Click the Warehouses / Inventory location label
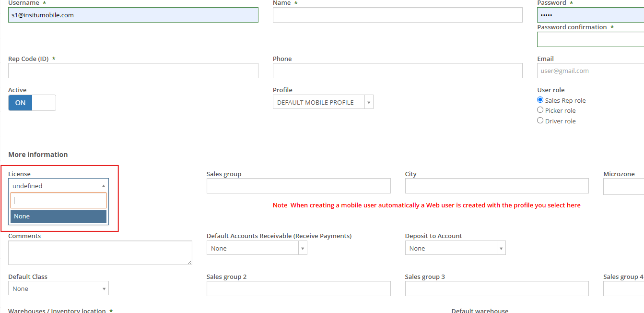Image resolution: width=644 pixels, height=313 pixels. pyautogui.click(x=57, y=311)
